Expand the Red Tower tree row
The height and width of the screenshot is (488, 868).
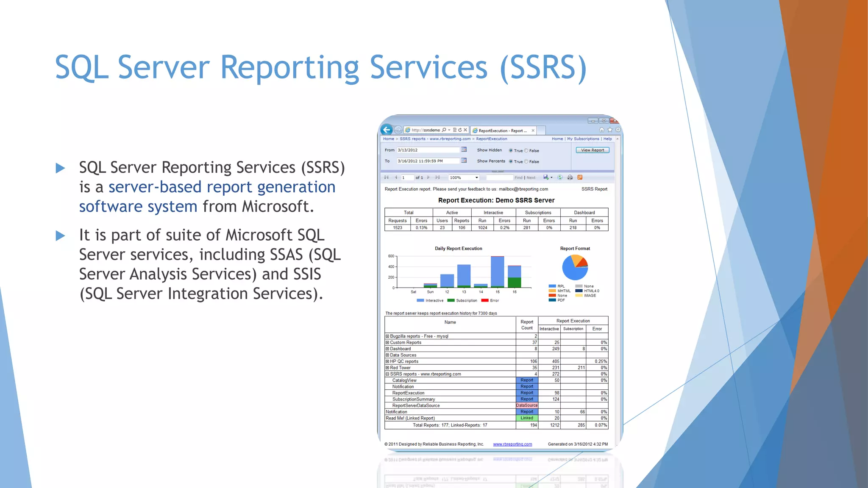coord(387,368)
